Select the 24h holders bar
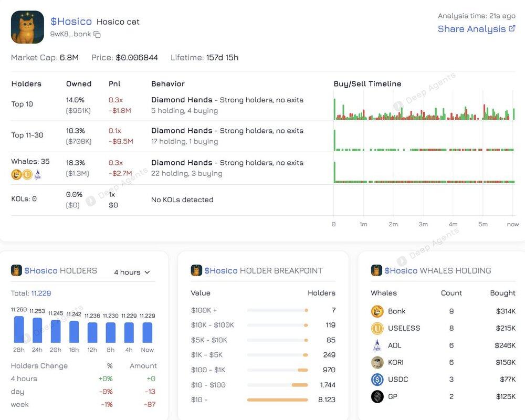This screenshot has width=525, height=420. pyautogui.click(x=37, y=330)
